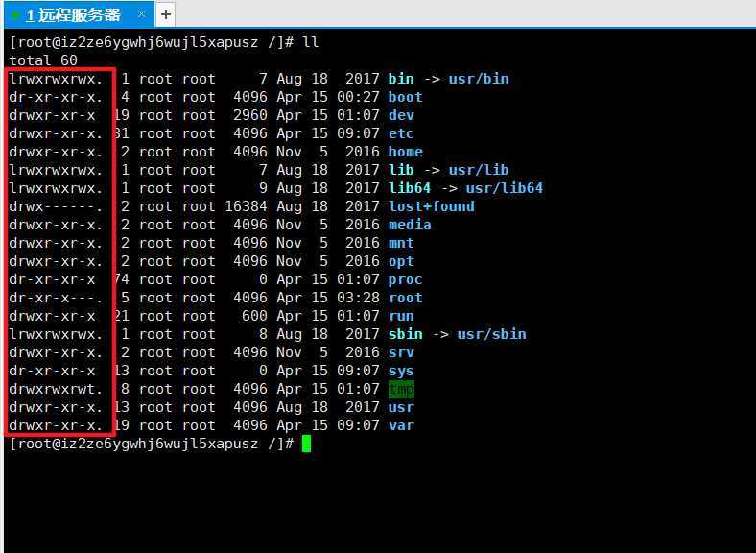Click the lib symlink name

click(401, 170)
